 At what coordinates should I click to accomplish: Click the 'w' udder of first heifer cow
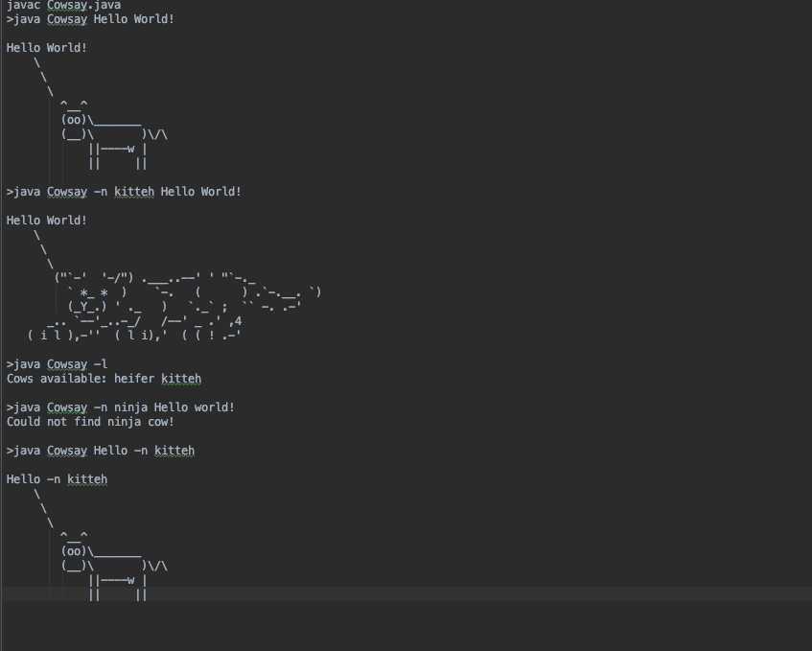pos(131,149)
